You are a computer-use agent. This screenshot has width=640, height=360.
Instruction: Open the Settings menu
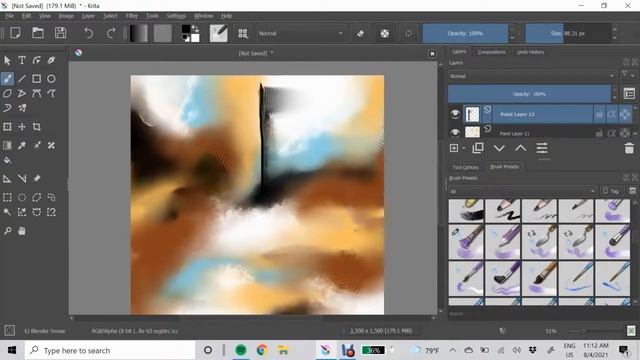tap(176, 16)
